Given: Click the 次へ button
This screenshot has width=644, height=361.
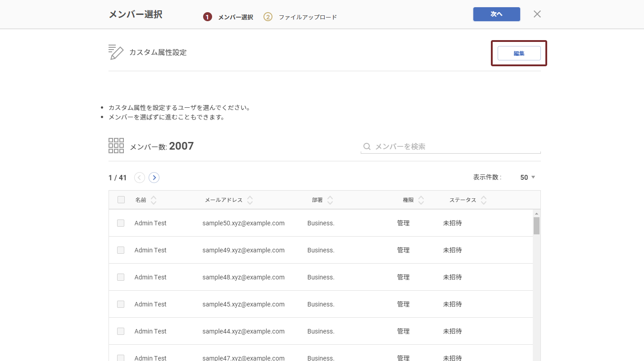Looking at the screenshot, I should coord(496,14).
